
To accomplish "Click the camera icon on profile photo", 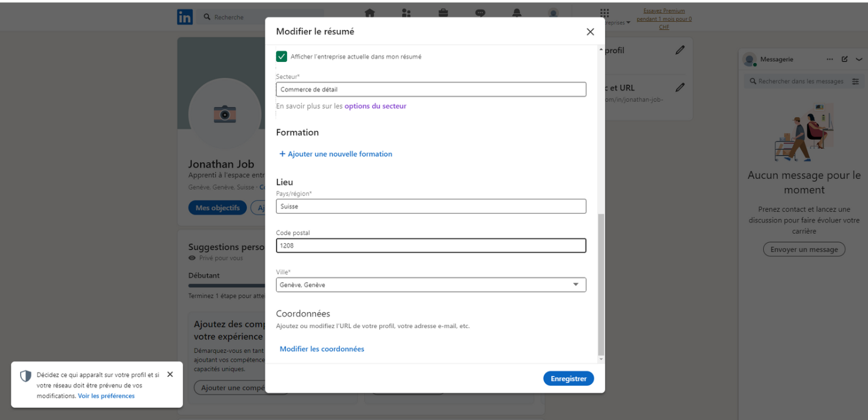I will pos(225,114).
